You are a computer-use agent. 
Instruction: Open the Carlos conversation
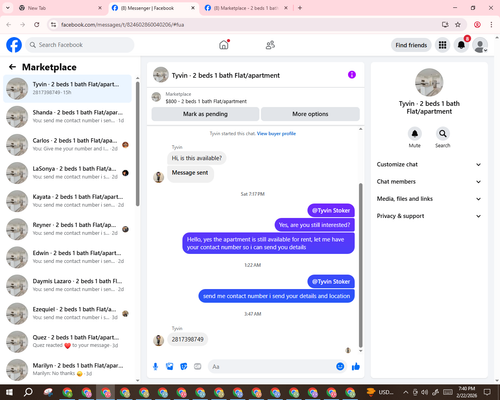tap(67, 145)
